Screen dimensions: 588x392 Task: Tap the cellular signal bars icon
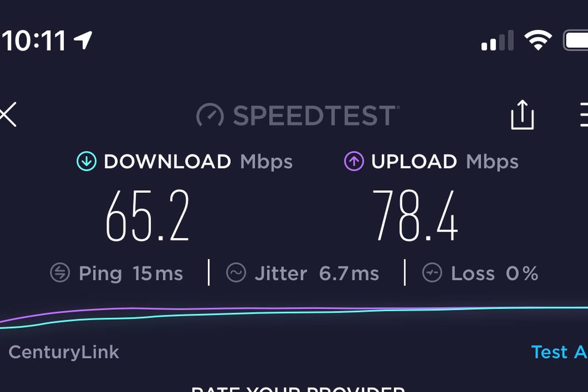pyautogui.click(x=497, y=41)
